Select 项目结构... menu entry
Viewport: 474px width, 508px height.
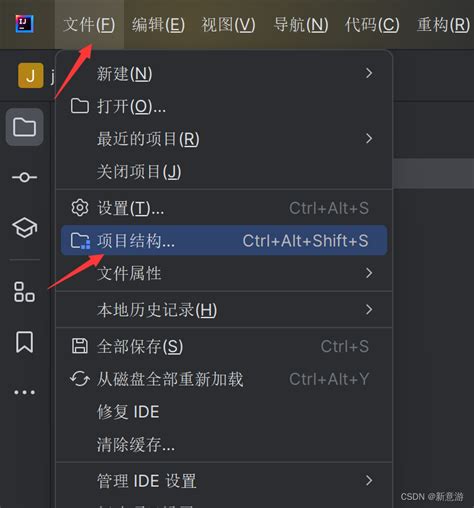pyautogui.click(x=224, y=240)
